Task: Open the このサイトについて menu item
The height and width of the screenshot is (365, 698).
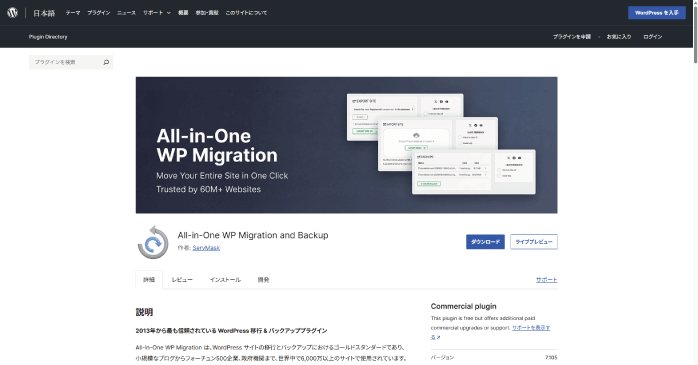Action: (x=246, y=13)
